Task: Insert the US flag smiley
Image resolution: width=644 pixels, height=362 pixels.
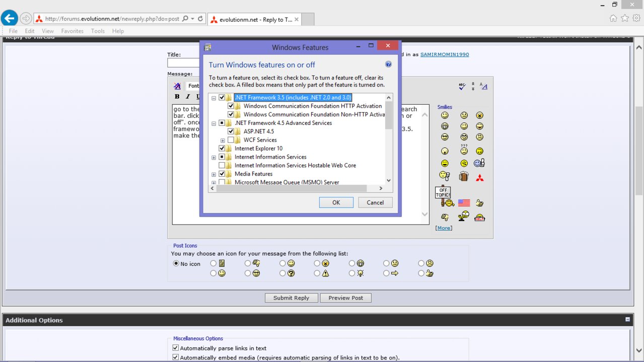Action: pos(464,203)
